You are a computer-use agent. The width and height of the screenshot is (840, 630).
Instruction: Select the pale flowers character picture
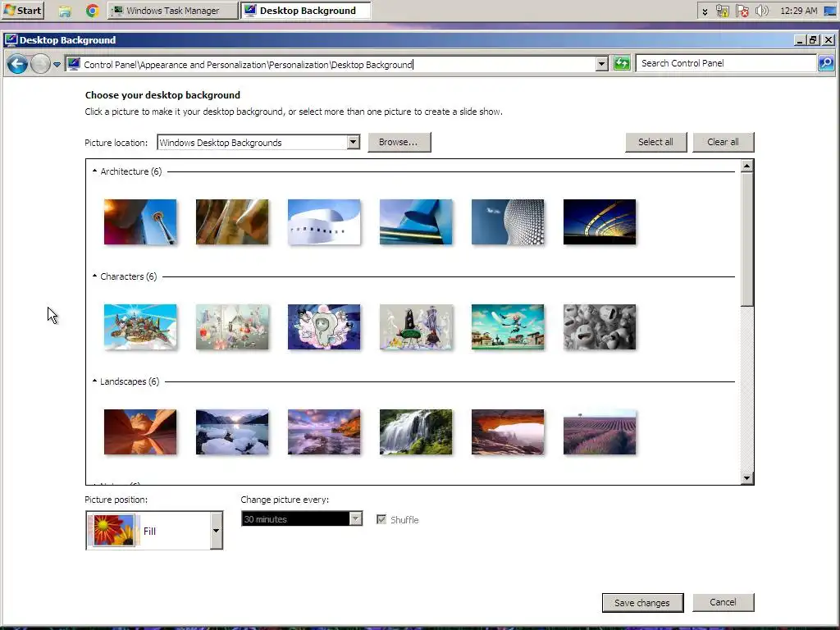click(232, 327)
